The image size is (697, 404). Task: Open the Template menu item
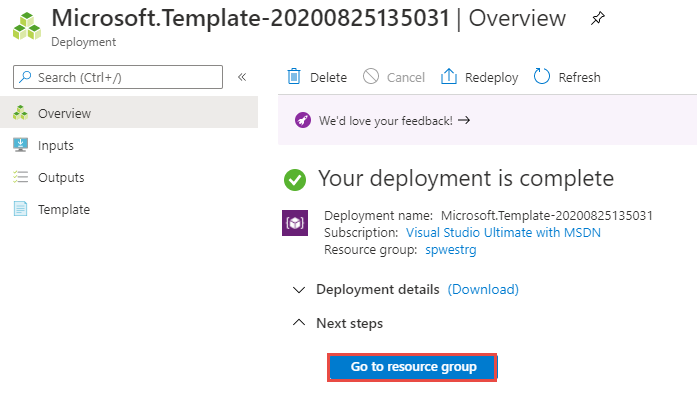pos(63,209)
